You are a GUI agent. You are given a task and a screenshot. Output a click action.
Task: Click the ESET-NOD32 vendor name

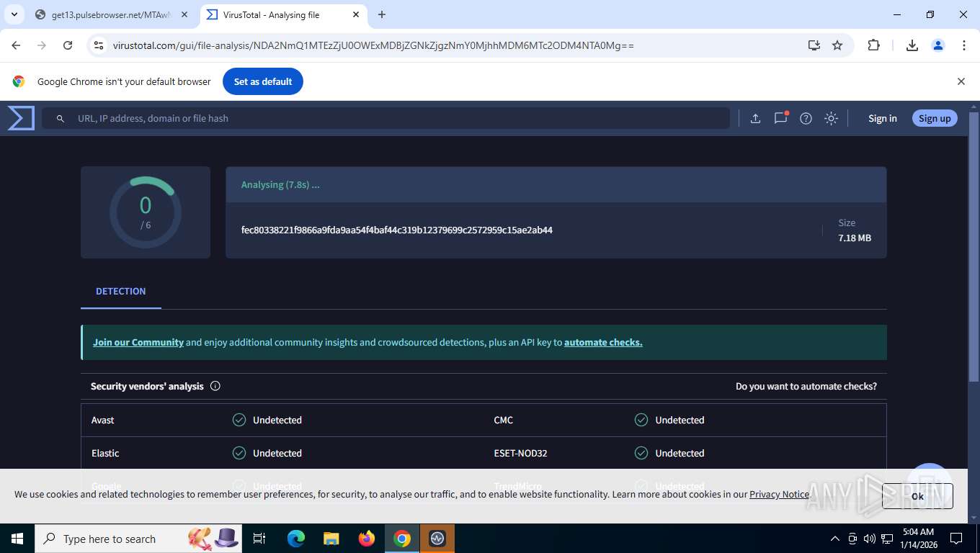(520, 453)
